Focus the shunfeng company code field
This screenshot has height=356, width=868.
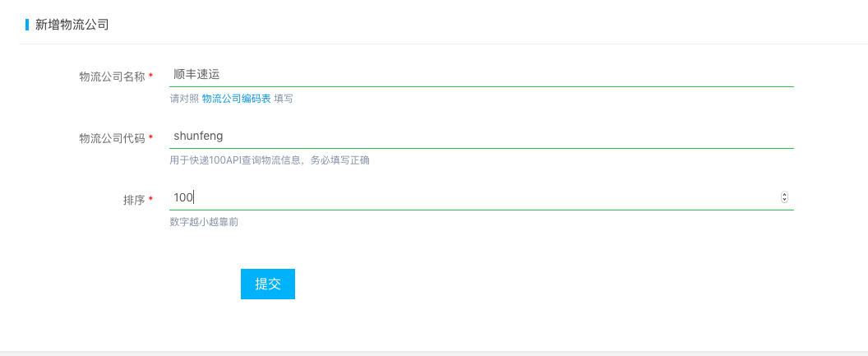[482, 136]
